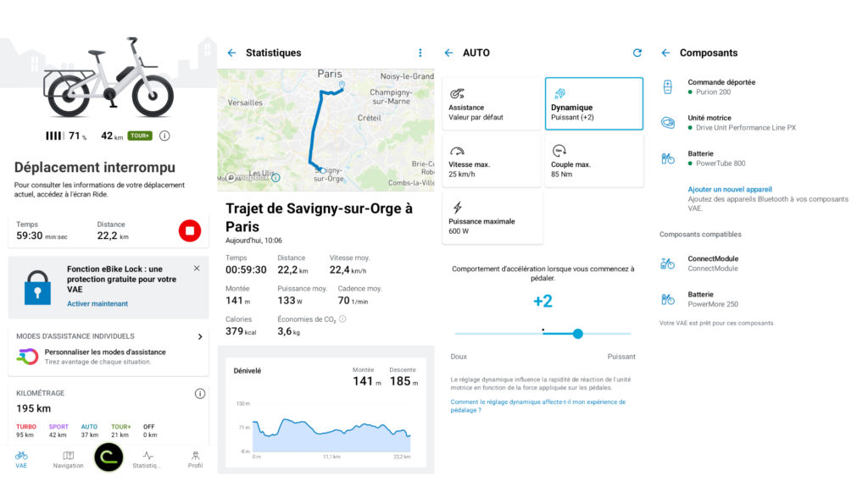
Task: Go back from Statistiques screen
Action: tap(231, 53)
